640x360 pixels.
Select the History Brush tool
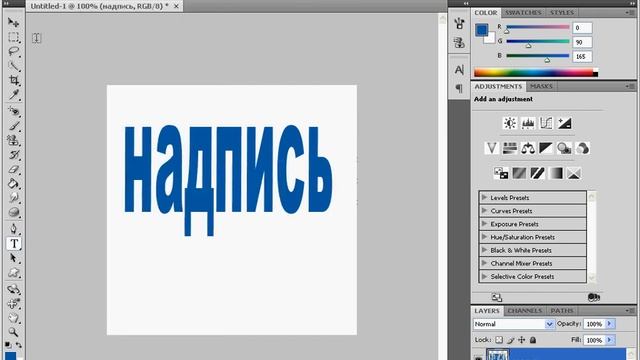point(13,155)
